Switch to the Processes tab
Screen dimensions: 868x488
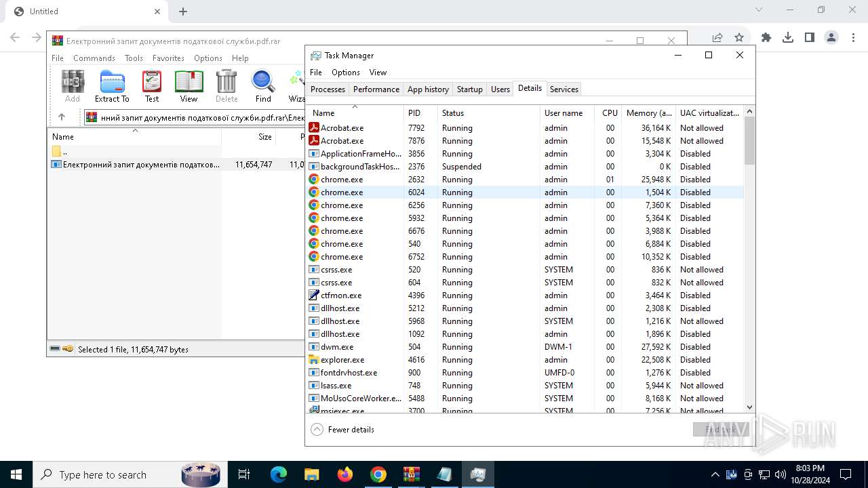coord(328,89)
